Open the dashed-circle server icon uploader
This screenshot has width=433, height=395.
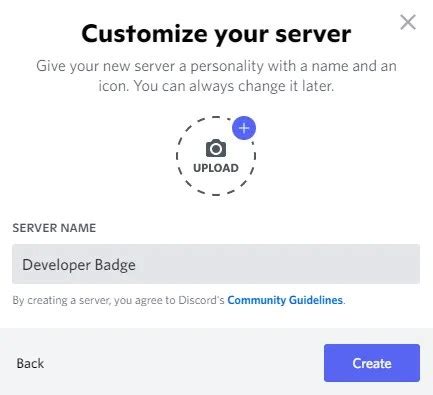pos(216,156)
